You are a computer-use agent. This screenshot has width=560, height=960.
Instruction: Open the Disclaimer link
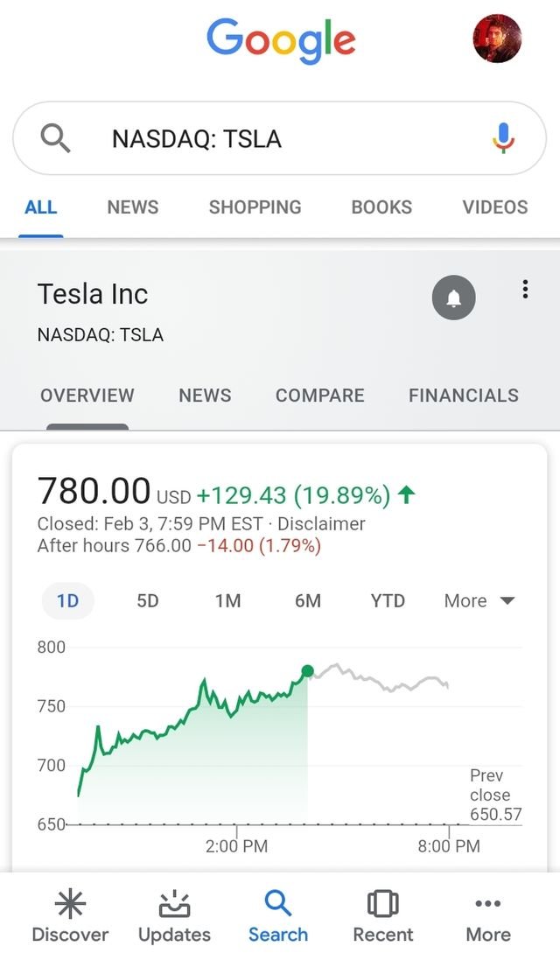(321, 524)
